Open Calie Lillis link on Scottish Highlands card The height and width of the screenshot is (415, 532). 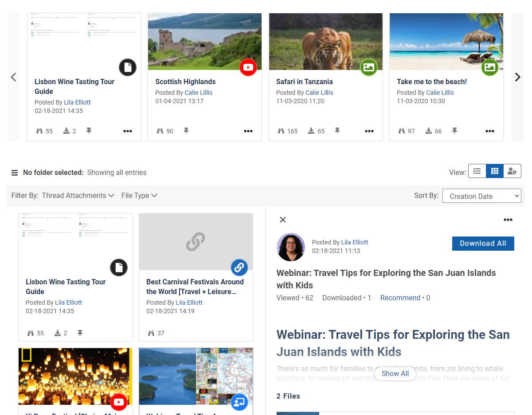199,93
